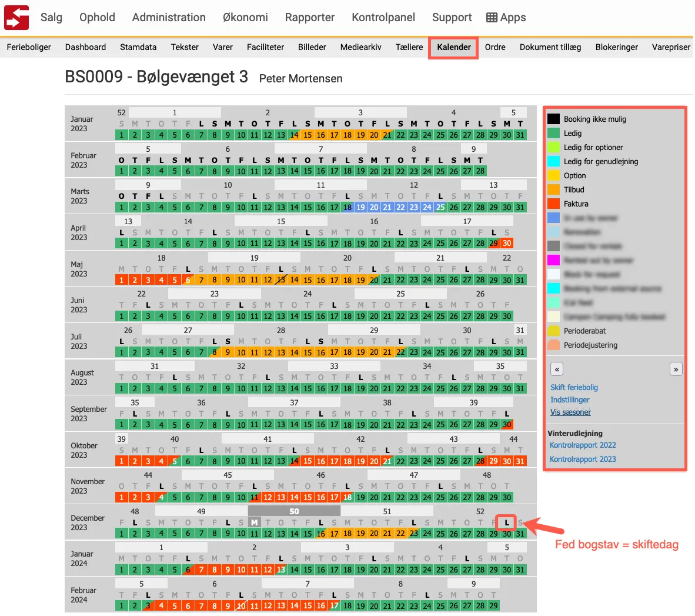This screenshot has width=695, height=616.
Task: Click the orange Tilbud legend swatch
Action: point(553,189)
